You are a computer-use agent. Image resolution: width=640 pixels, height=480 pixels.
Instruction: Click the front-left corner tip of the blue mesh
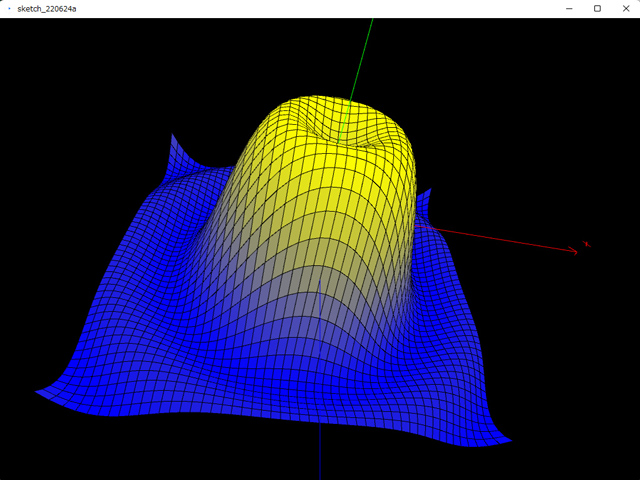37,393
